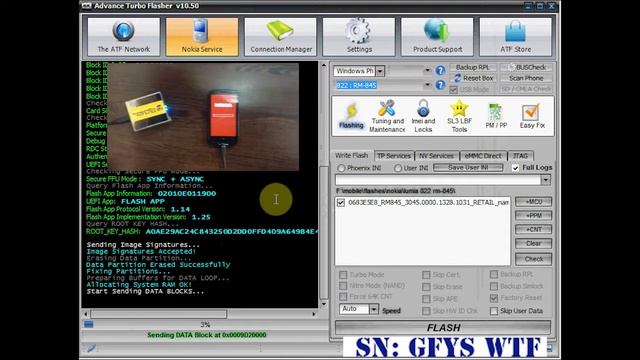Click the phone flashing video thumbnail
640x360 pixels.
[203, 116]
